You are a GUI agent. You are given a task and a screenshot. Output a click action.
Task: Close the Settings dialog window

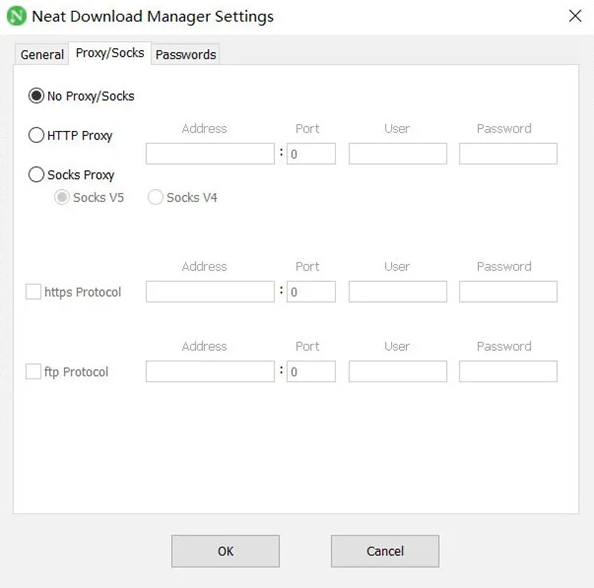(x=575, y=16)
